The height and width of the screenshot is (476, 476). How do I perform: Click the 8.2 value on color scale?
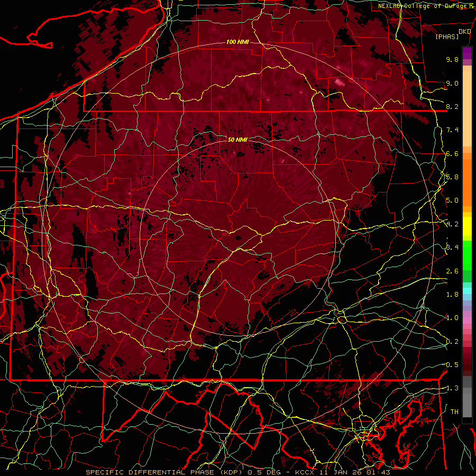click(x=452, y=106)
